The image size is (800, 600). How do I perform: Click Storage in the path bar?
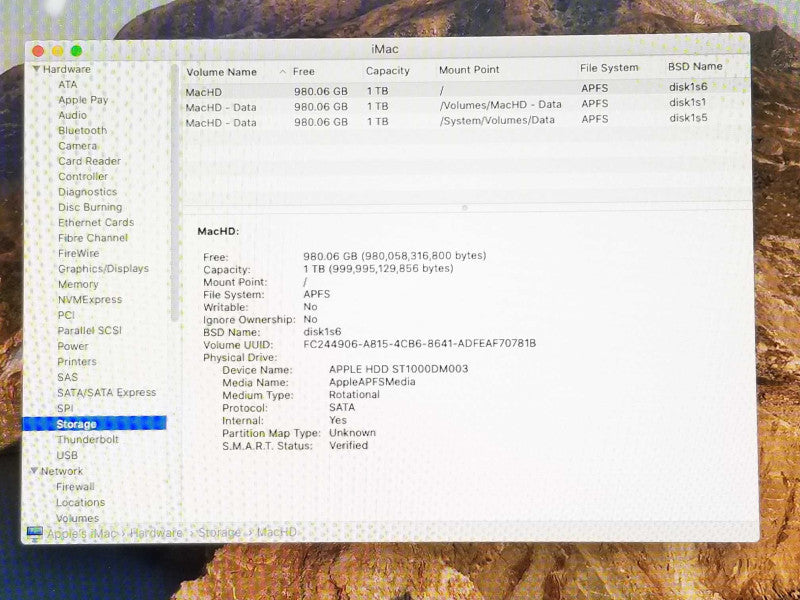pos(219,533)
